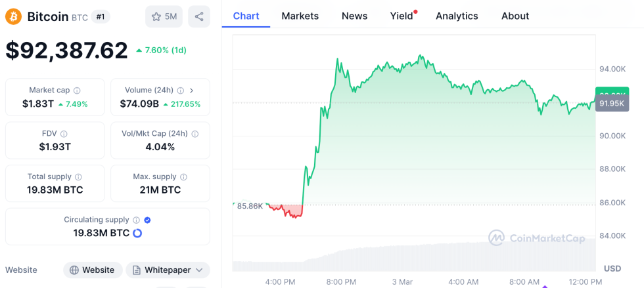Click the Vol/Mkt Cap info icon
Screen dimensions: 644x288
(x=195, y=133)
